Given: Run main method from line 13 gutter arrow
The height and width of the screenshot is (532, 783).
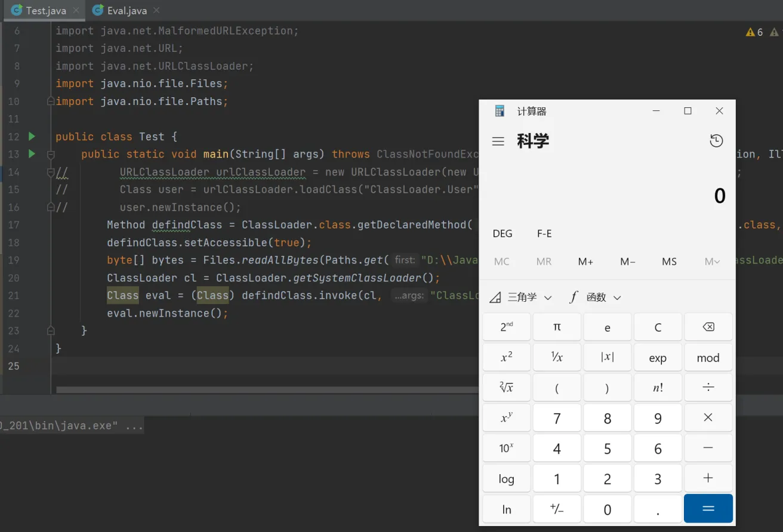Looking at the screenshot, I should 32,154.
